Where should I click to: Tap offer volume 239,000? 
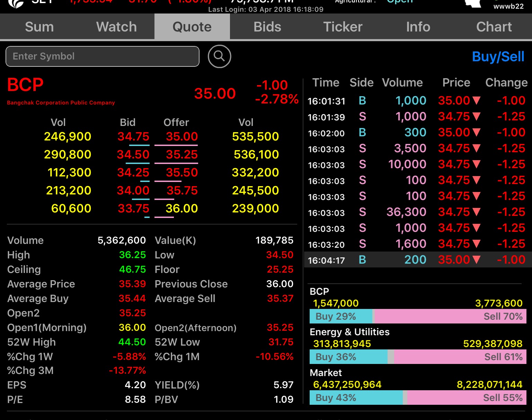tap(256, 209)
